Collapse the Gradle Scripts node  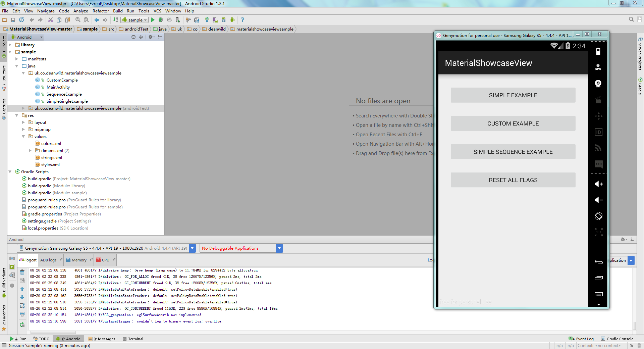pyautogui.click(x=10, y=171)
